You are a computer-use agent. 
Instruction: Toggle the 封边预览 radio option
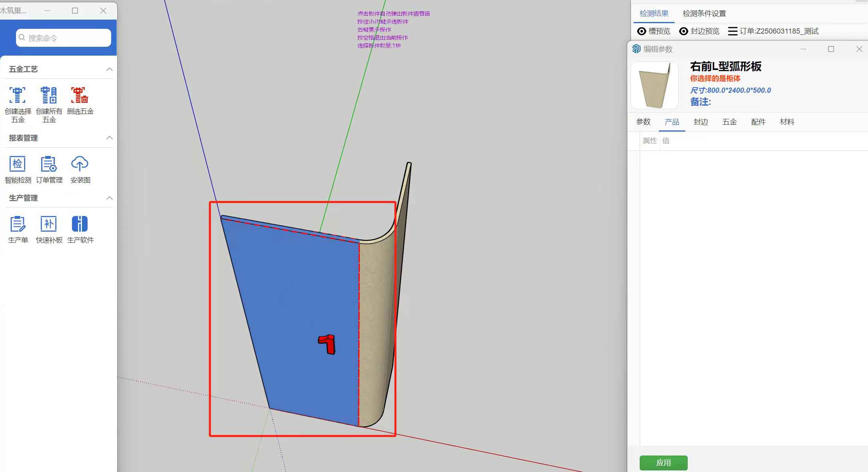684,31
